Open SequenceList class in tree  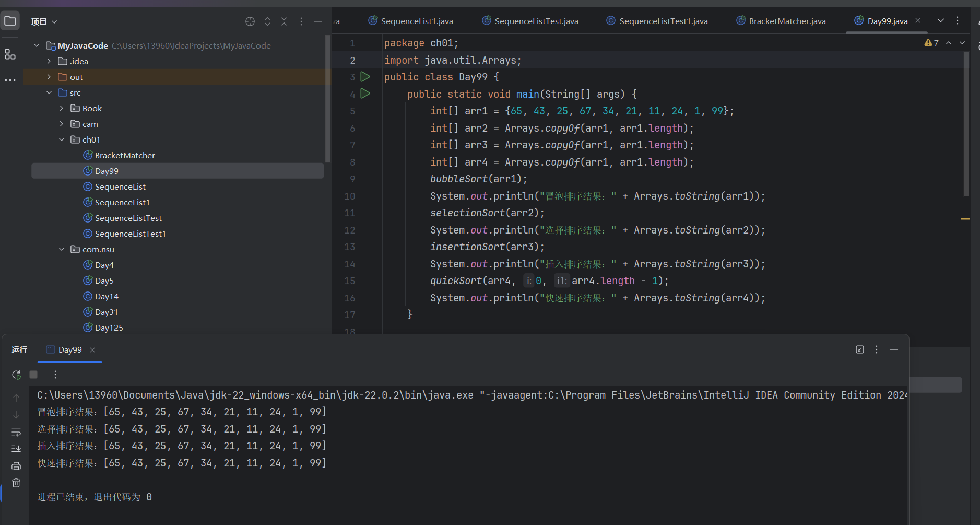click(x=120, y=186)
